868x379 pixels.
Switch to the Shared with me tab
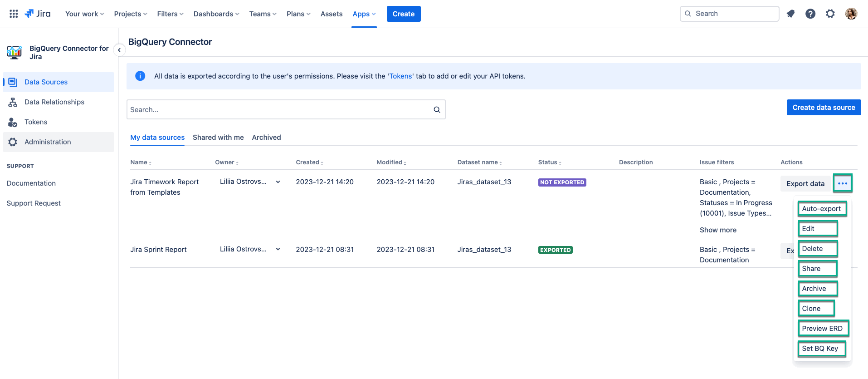218,137
